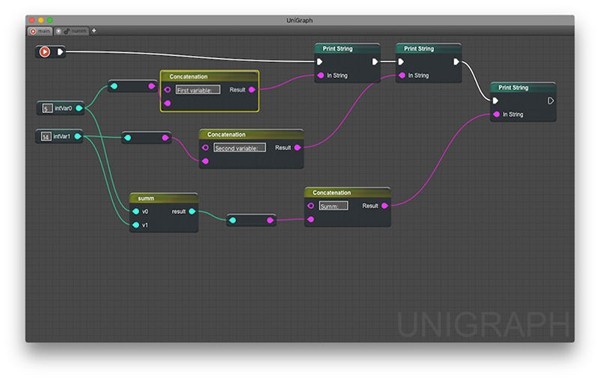Select the cyan result pin on summ node

point(192,211)
